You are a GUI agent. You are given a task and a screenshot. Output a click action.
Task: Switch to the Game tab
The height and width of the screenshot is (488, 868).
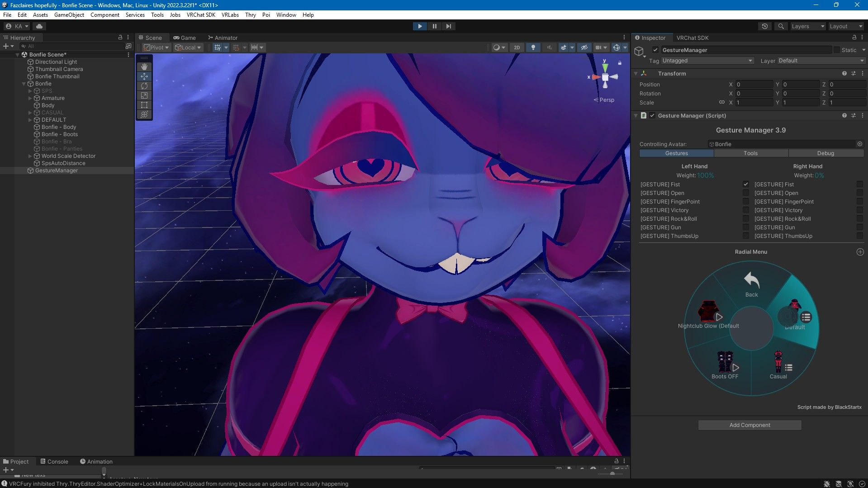point(185,38)
